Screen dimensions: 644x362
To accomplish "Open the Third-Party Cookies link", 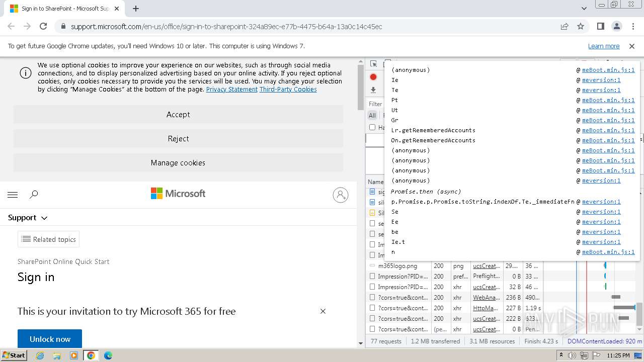I will click(288, 89).
